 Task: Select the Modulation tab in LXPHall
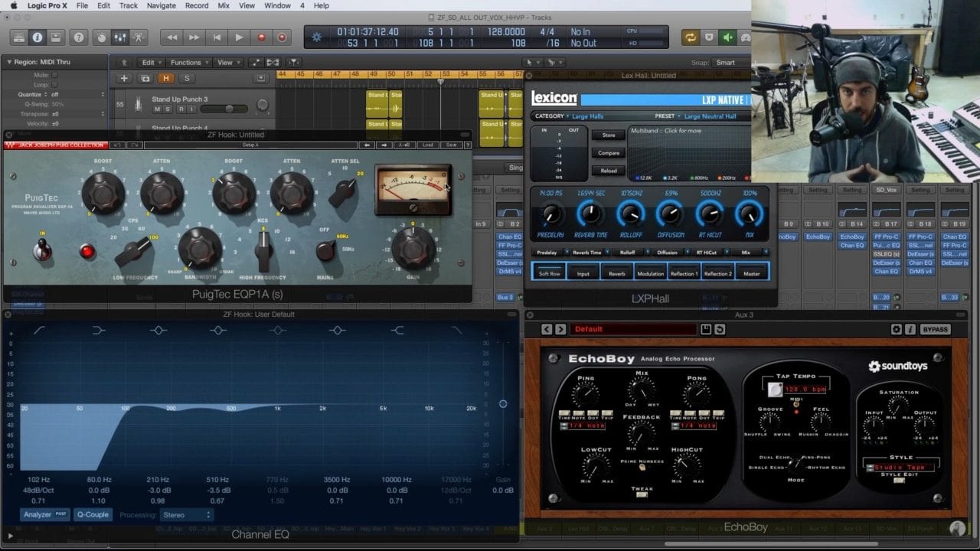pos(651,273)
